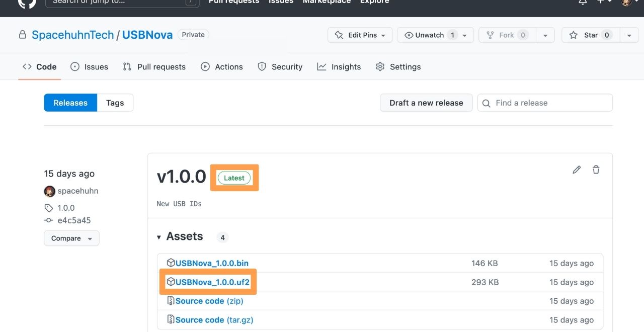Select the Releases toggle button
This screenshot has width=644, height=332.
[70, 103]
